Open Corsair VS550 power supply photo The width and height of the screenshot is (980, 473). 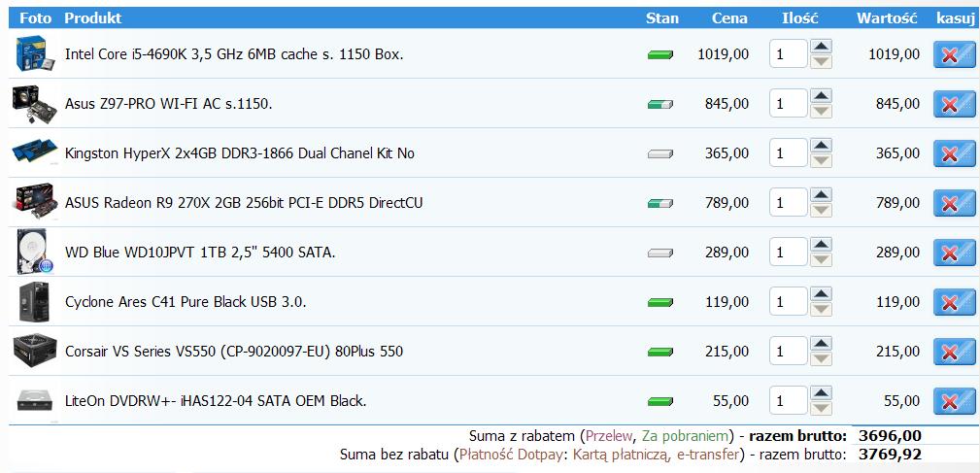point(34,350)
